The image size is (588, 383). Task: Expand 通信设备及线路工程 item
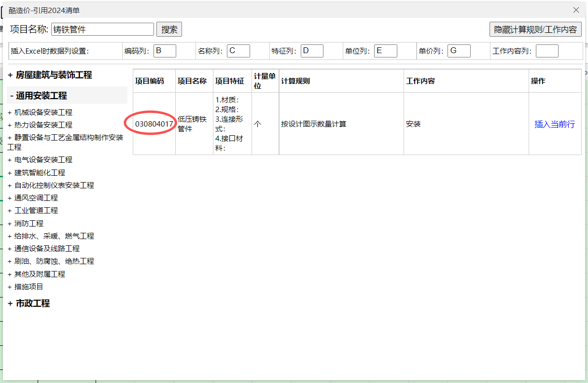point(43,248)
